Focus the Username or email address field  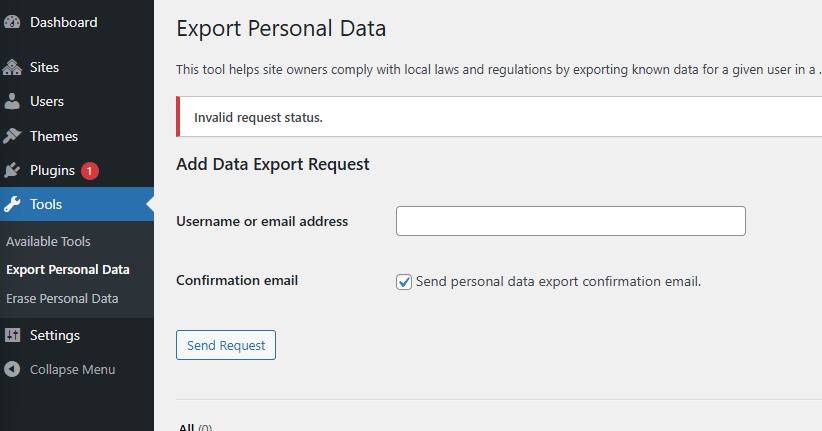pos(571,221)
